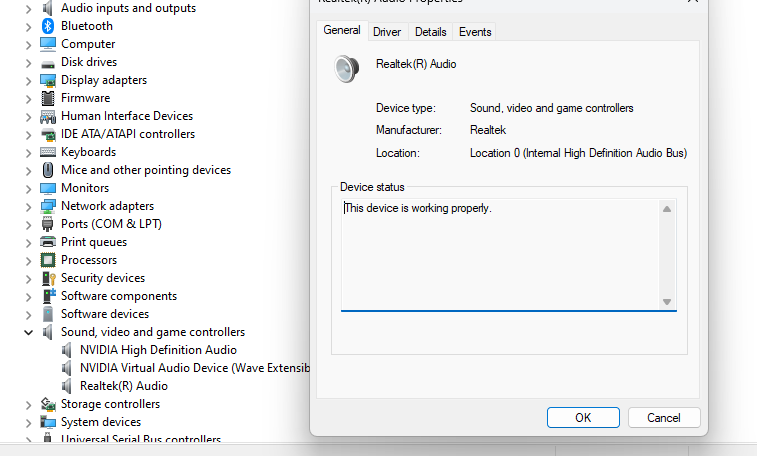Click the Monitors category icon
Screen dimensions: 757x456
click(x=48, y=188)
